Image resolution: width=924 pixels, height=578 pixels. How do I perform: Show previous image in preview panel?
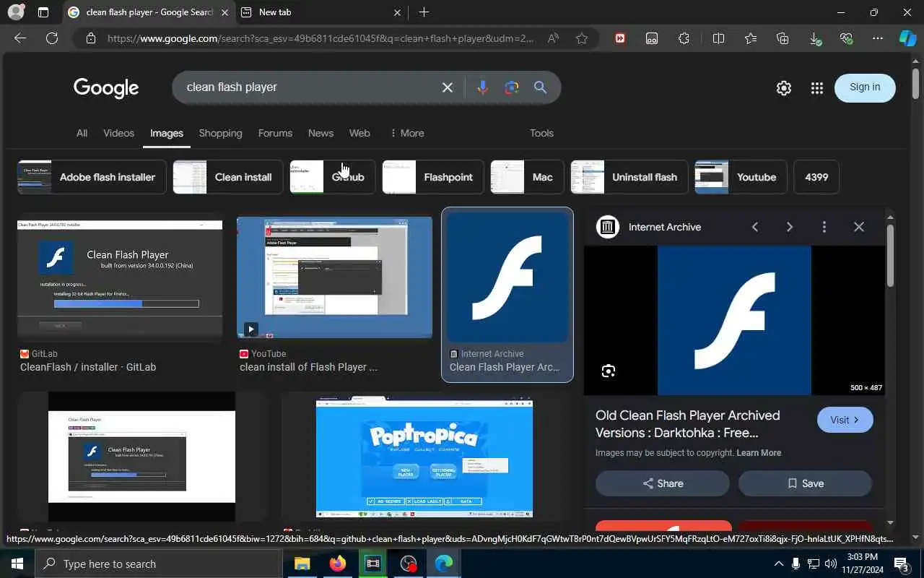click(755, 227)
